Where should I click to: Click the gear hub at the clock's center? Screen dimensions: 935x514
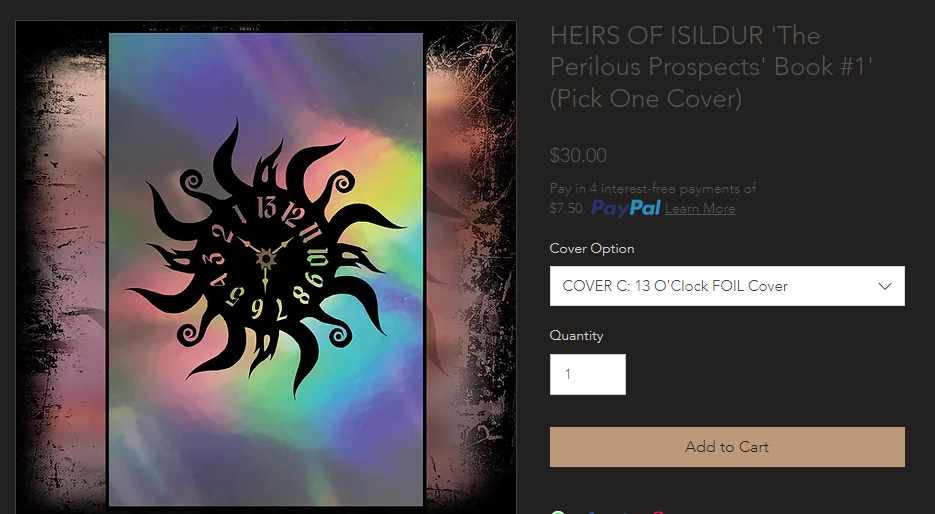coord(266,259)
